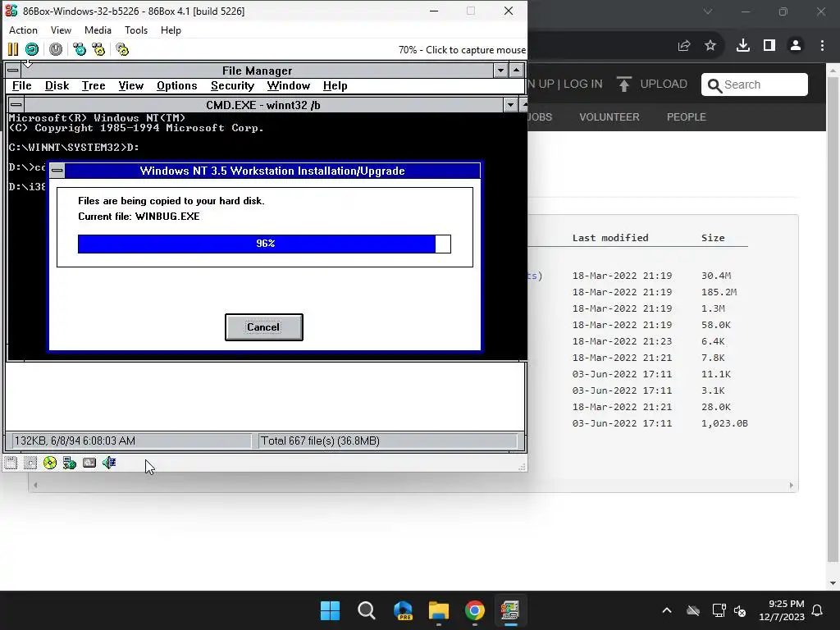Click the 185.2M size entry
The height and width of the screenshot is (630, 840).
(719, 292)
